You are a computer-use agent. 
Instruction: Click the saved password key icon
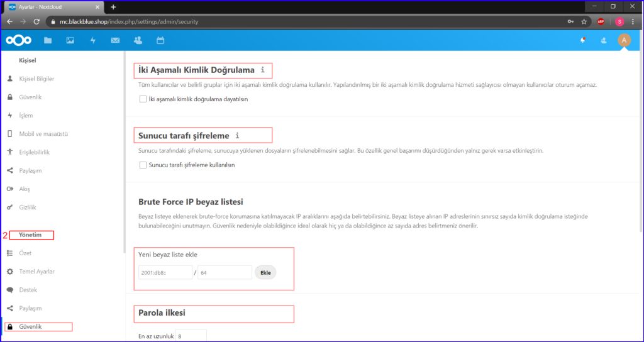(x=570, y=21)
